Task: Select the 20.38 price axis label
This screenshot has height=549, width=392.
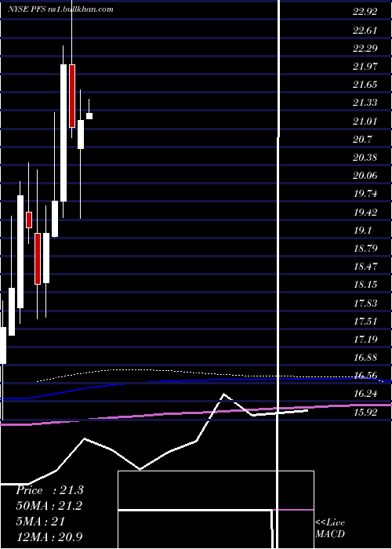Action: pos(365,158)
